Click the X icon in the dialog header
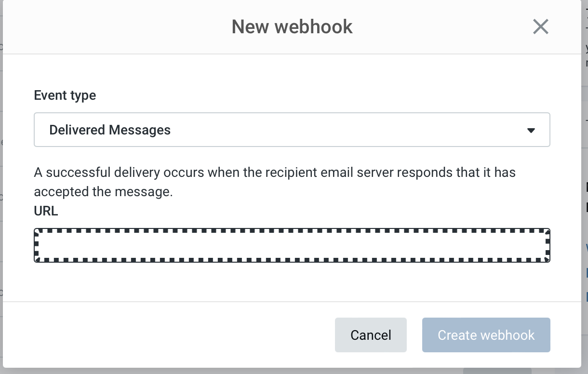This screenshot has height=374, width=588. (541, 27)
